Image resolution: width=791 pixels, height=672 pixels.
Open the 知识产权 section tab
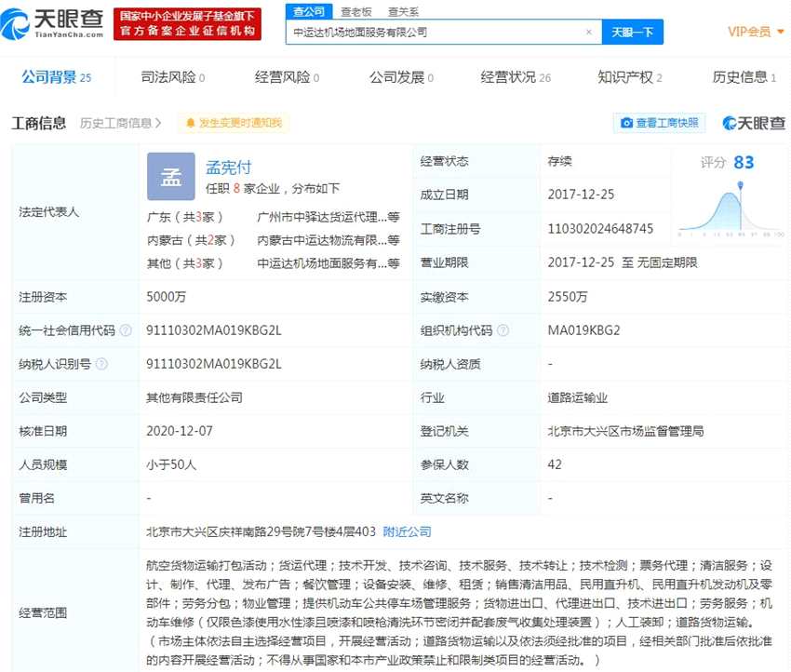(630, 77)
